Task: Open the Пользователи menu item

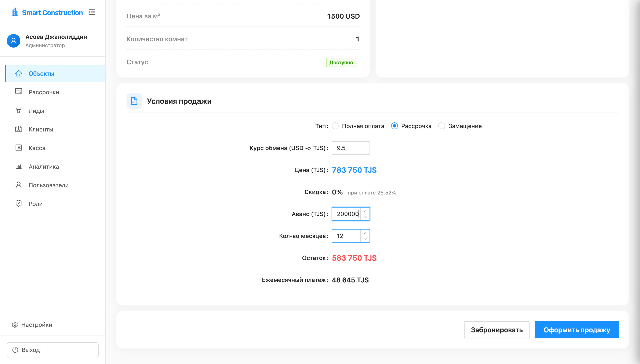Action: coord(55,185)
